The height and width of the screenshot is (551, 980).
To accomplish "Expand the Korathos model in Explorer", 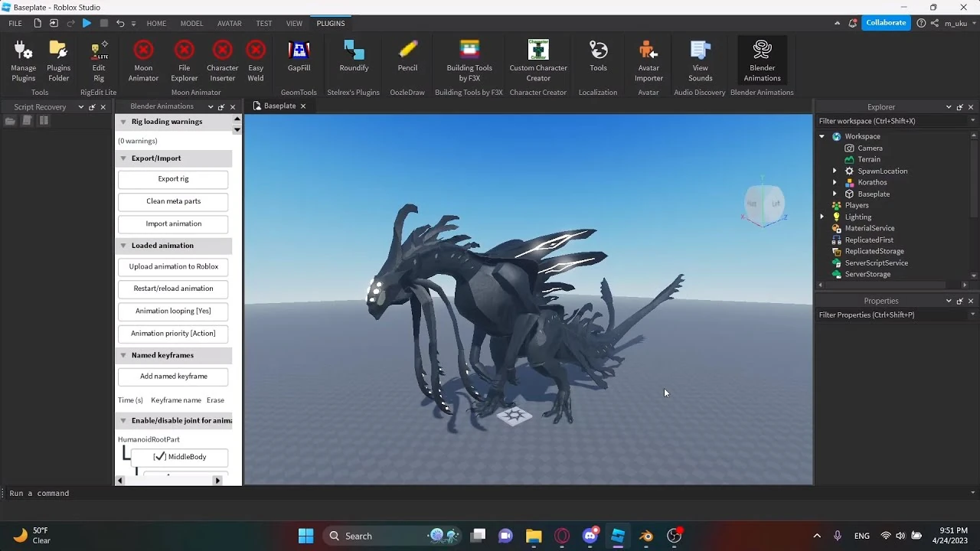I will tap(835, 183).
